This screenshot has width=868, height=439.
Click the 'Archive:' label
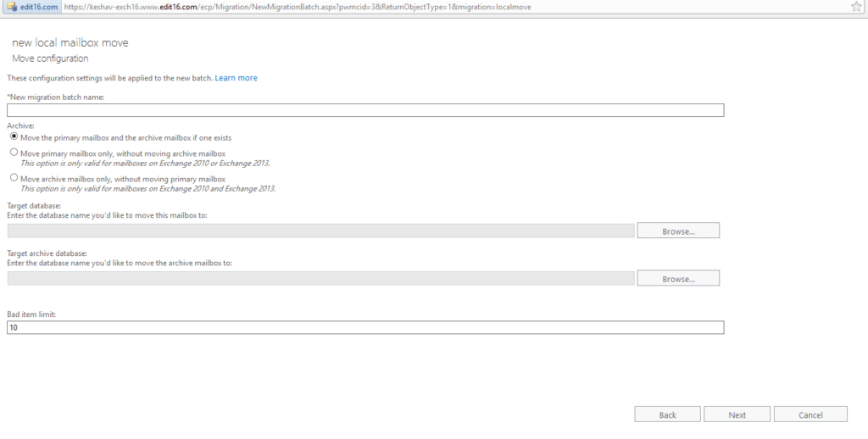coord(20,125)
